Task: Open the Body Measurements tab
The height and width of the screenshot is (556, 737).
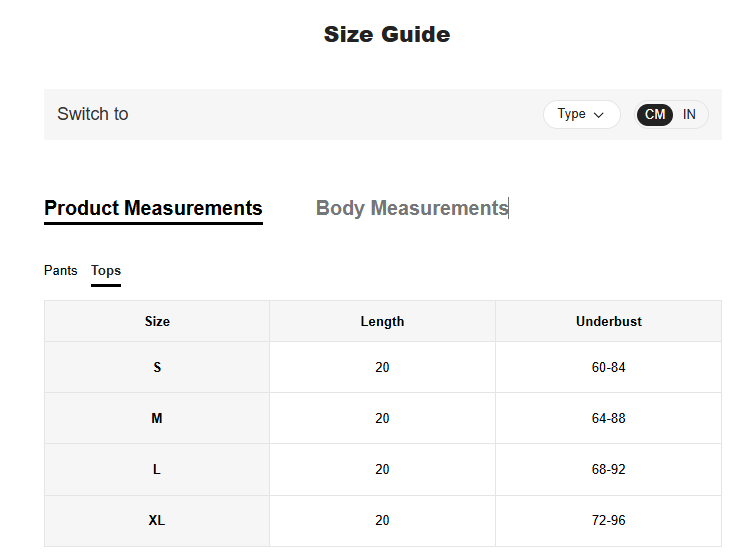Action: pos(412,208)
